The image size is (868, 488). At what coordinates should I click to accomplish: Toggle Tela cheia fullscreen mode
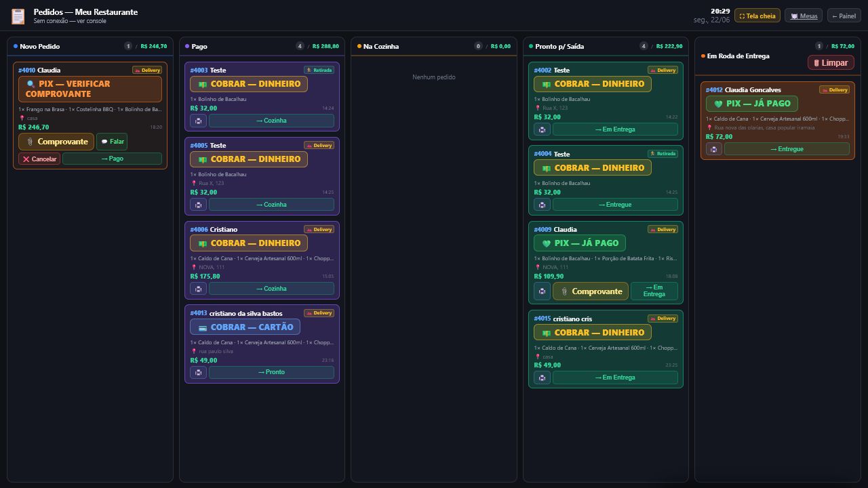point(757,16)
